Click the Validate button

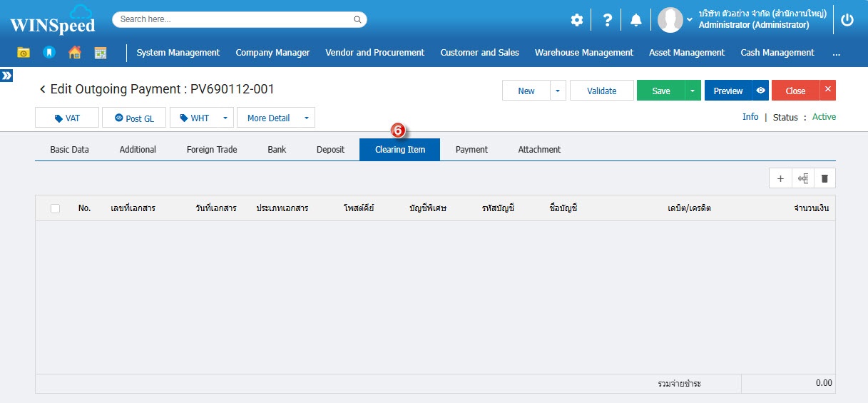pos(601,91)
